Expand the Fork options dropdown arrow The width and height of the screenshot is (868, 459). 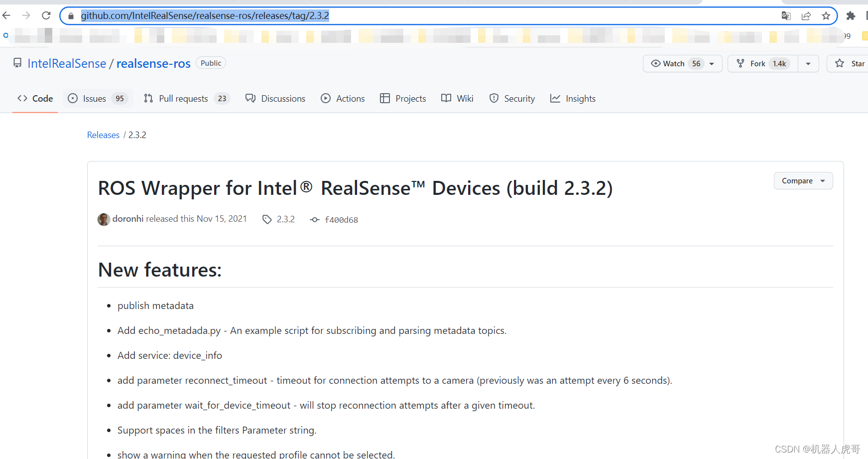click(808, 63)
